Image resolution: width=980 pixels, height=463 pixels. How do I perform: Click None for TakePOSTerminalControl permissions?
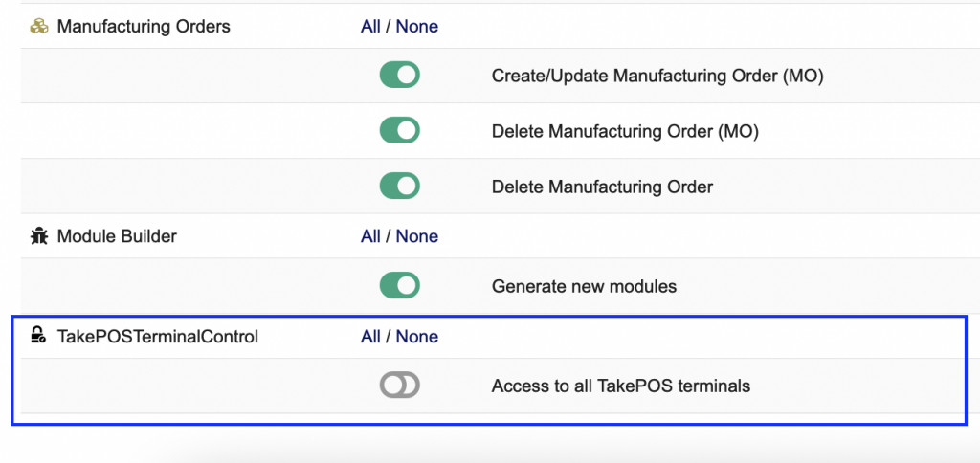[417, 337]
